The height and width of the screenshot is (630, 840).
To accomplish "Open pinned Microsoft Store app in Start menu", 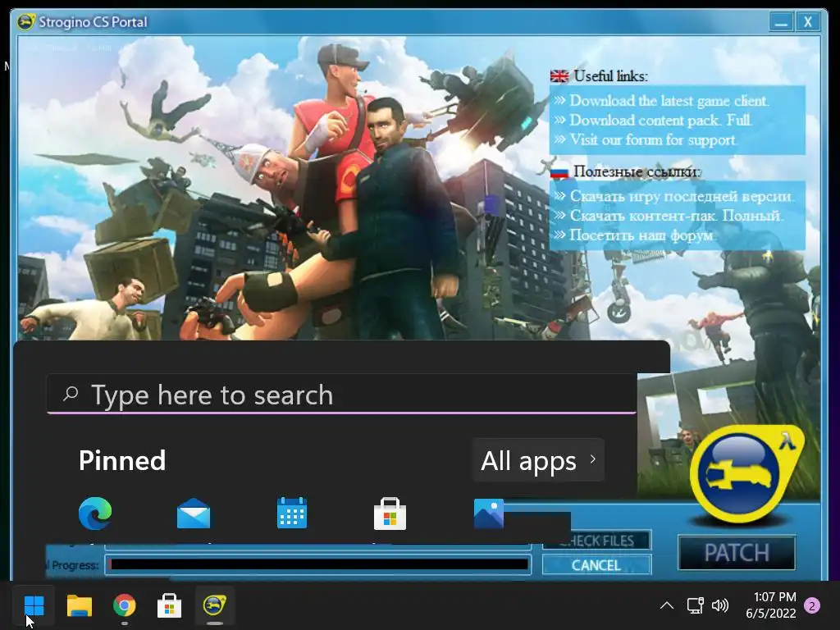I will click(390, 514).
